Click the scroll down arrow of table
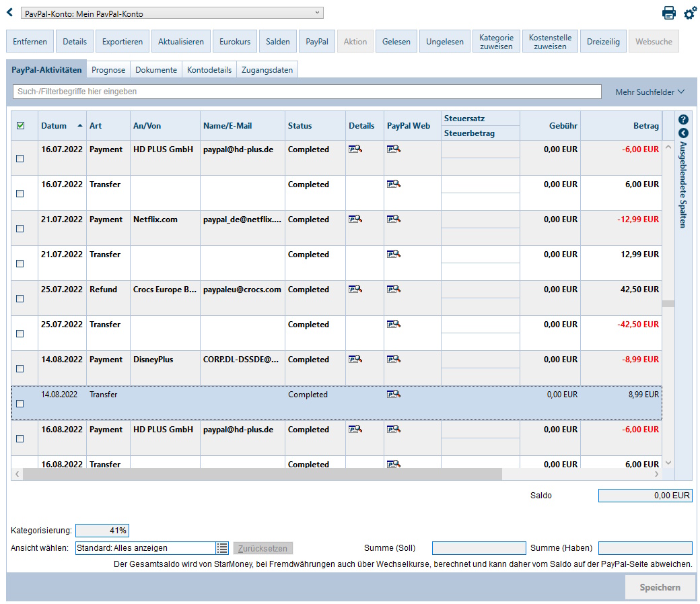Screen dimensions: 700x604 coord(668,463)
